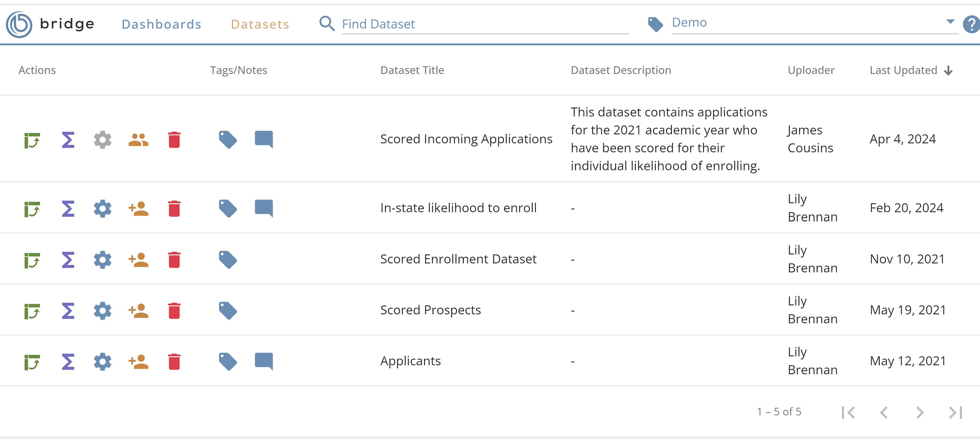Viewport: 980px width, 439px height.
Task: Click the Feb 20, 2024 date cell
Action: 907,208
